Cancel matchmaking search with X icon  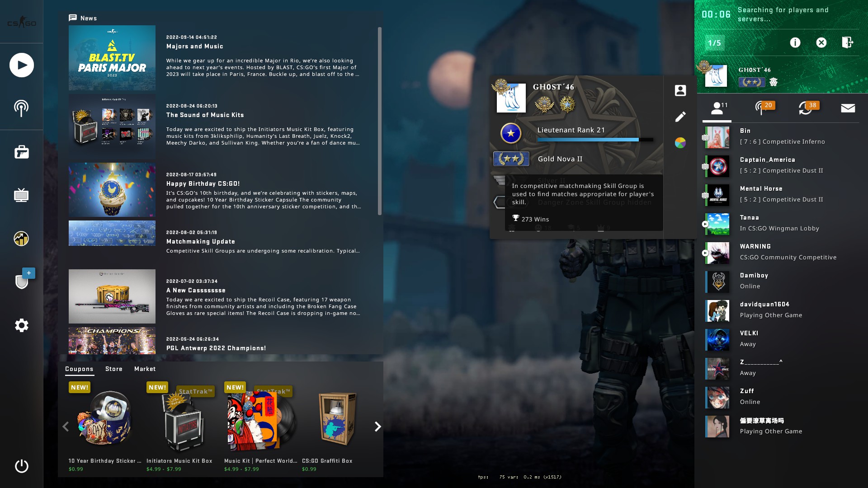click(x=821, y=42)
